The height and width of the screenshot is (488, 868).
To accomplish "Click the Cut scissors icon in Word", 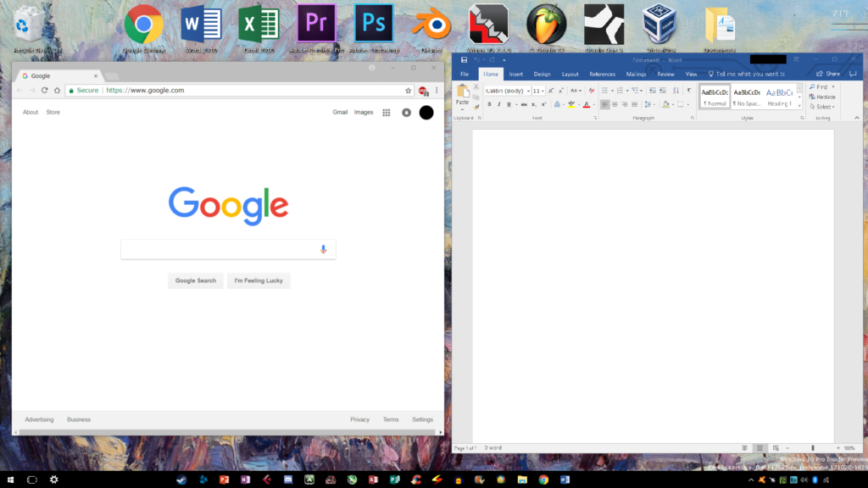I will coord(476,87).
